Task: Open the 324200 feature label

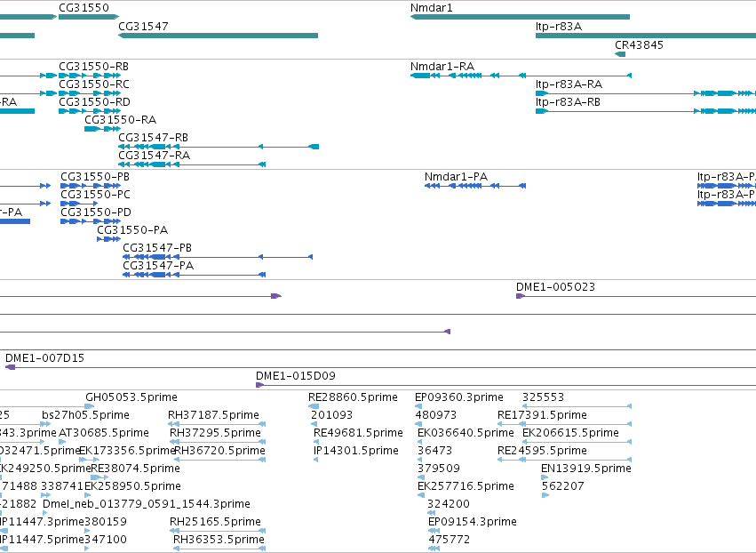Action: point(449,504)
